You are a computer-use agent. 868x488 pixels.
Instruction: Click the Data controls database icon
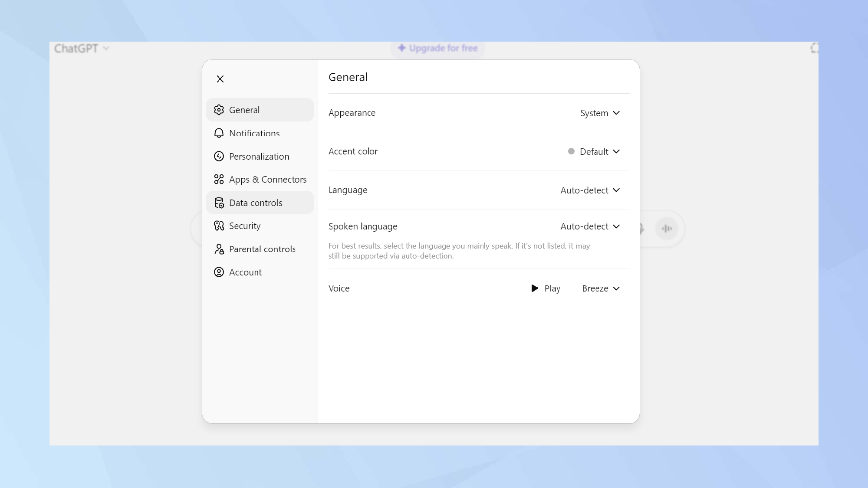tap(219, 203)
